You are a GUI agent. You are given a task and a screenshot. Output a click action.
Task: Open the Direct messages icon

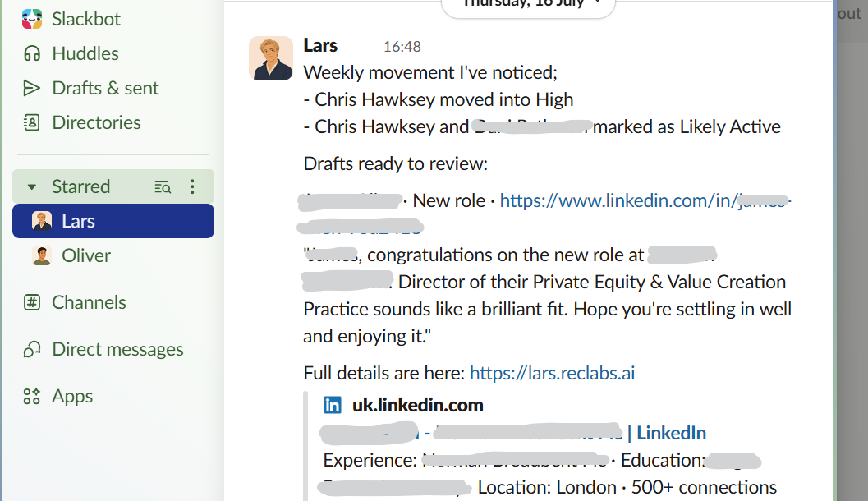click(31, 349)
